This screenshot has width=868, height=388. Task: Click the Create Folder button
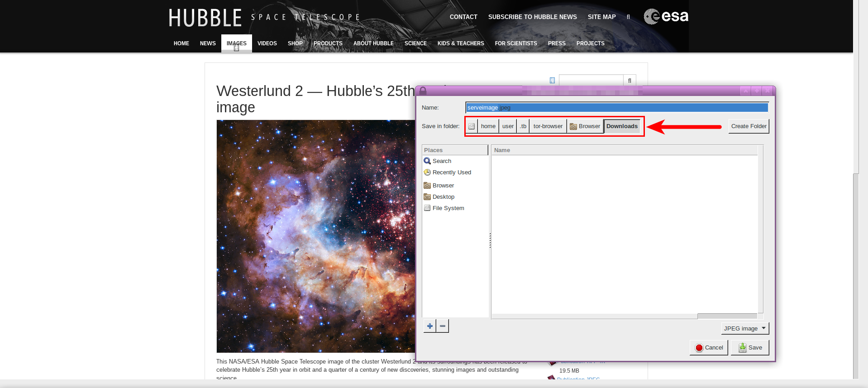749,126
